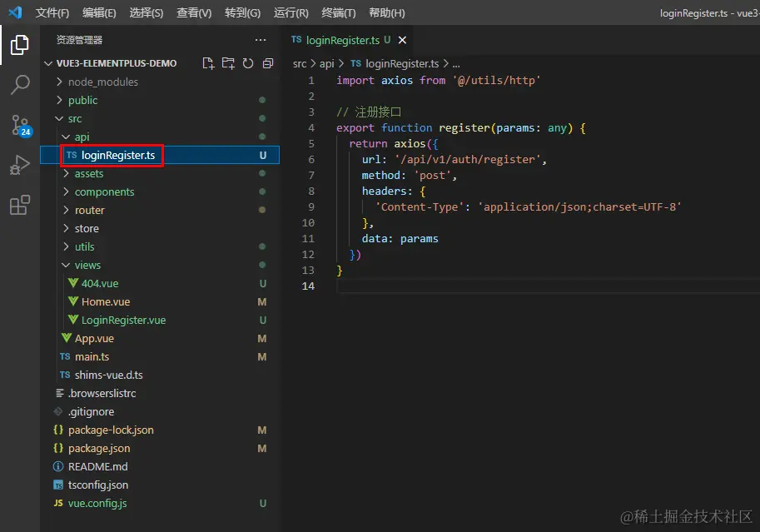Collapse the views folder
The height and width of the screenshot is (532, 760).
pos(160,266)
